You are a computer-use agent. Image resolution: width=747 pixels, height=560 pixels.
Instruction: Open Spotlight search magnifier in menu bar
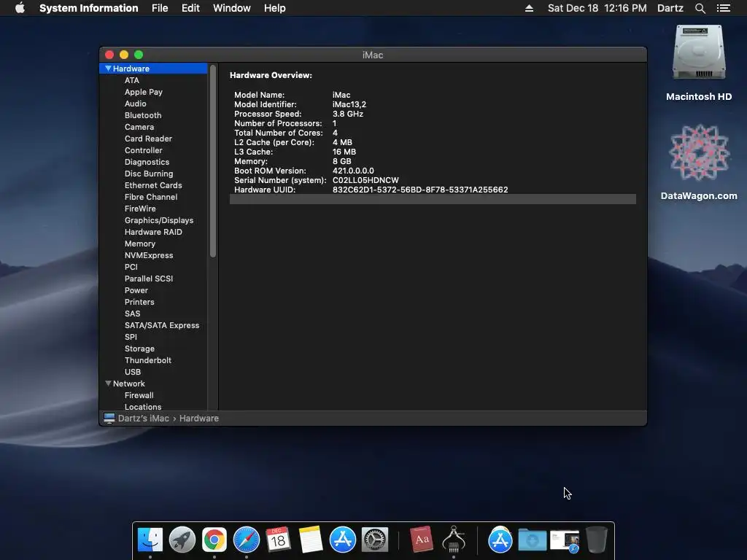700,8
